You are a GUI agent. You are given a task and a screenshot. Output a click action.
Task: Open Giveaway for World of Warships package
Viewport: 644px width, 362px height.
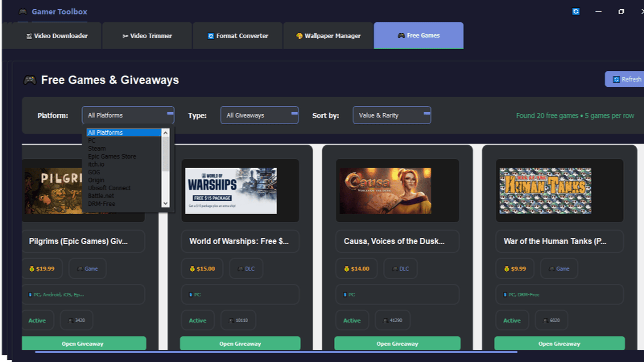[x=240, y=343]
